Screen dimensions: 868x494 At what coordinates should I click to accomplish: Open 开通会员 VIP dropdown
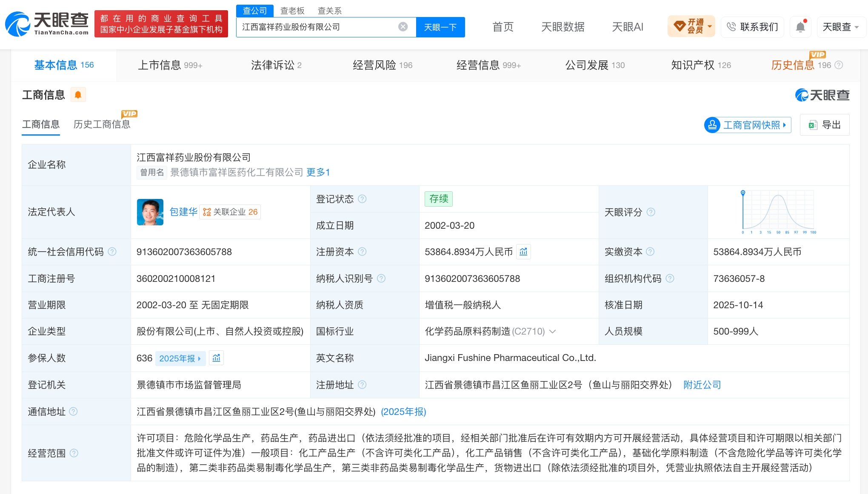pyautogui.click(x=691, y=27)
